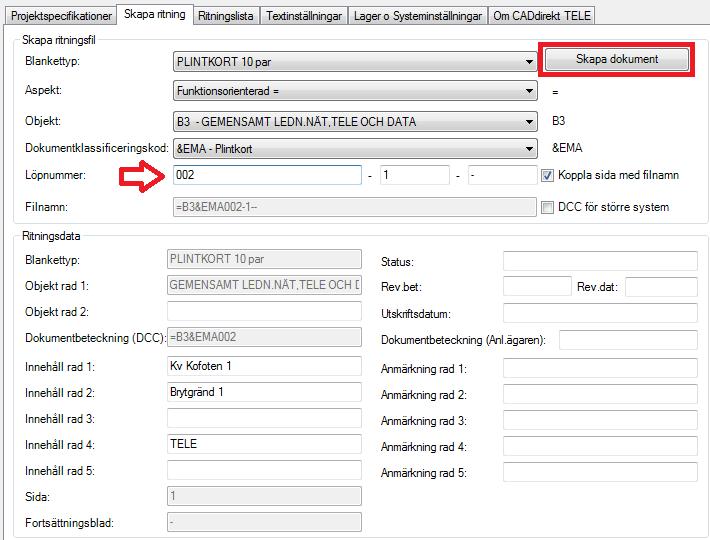Viewport: 710px width, 540px height.
Task: Open the Objekt dropdown B3 GEMENSAMT LEDN.NÄT
Action: [355, 121]
